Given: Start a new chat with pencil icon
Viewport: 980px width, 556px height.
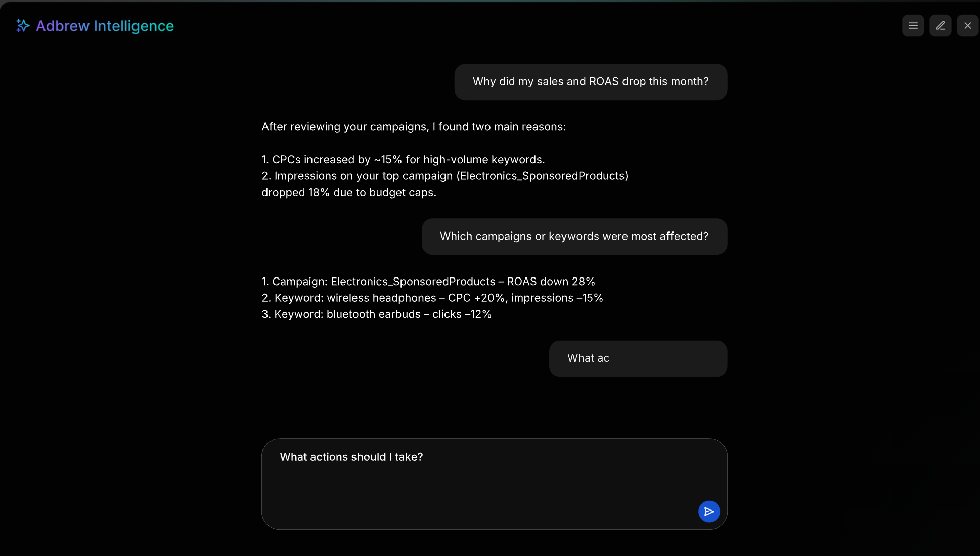Looking at the screenshot, I should click(940, 26).
